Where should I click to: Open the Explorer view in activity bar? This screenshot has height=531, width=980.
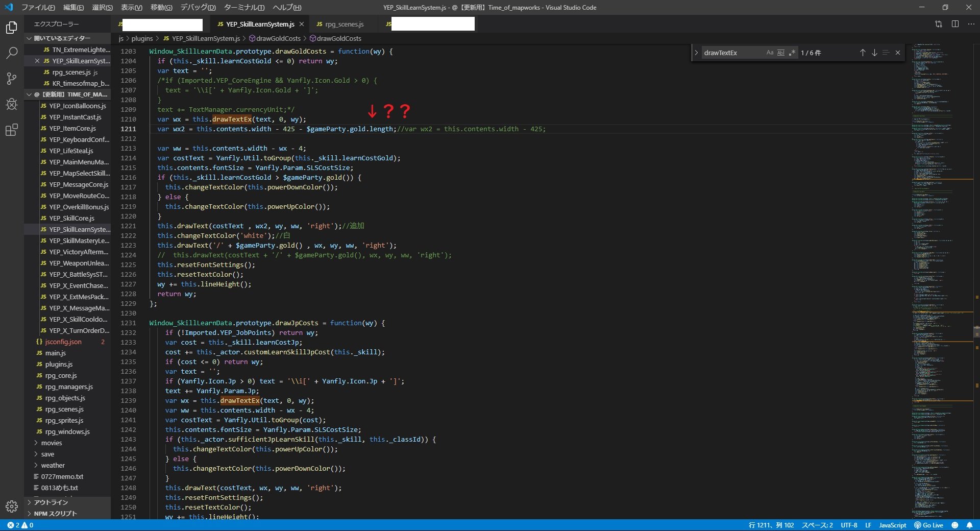(12, 28)
